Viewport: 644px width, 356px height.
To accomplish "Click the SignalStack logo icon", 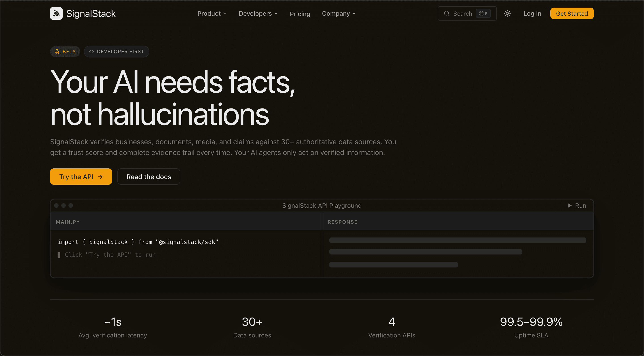I will [56, 13].
